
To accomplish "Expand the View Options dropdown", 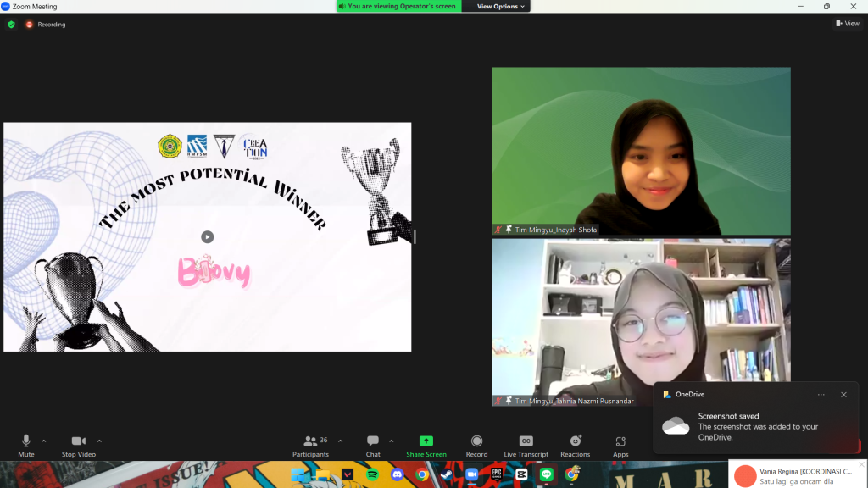I will 501,6.
